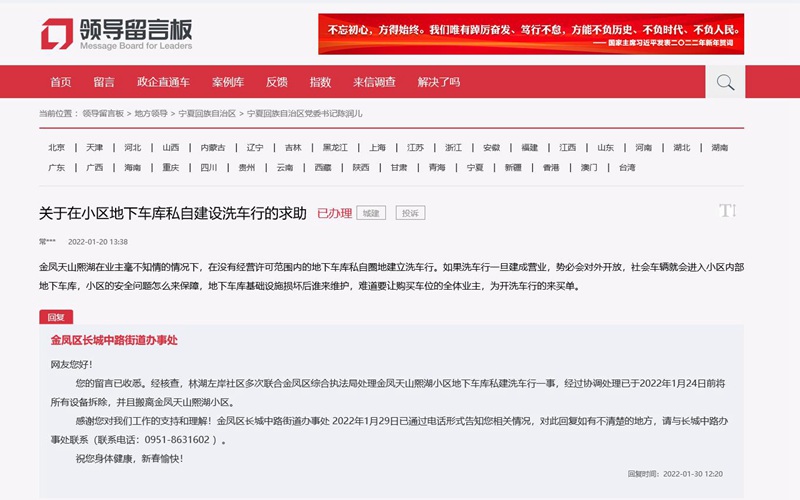Click the font size icon beside the title
800x500 pixels.
(x=727, y=211)
